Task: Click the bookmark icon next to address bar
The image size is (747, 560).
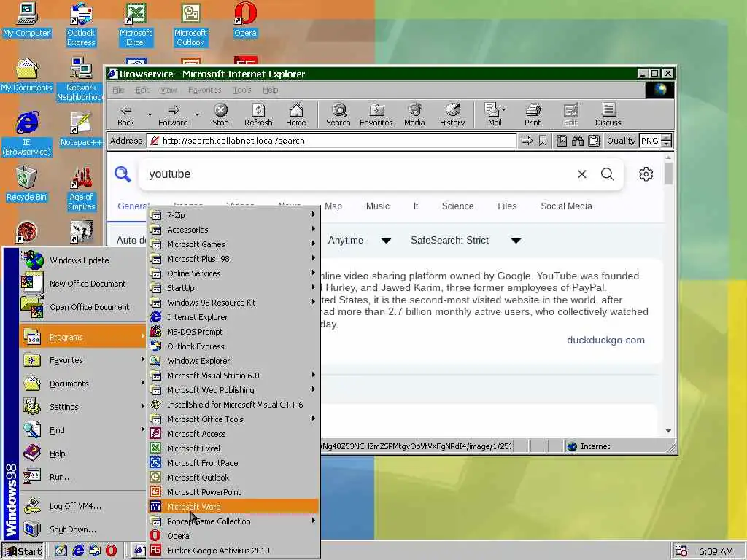Action: pyautogui.click(x=543, y=141)
